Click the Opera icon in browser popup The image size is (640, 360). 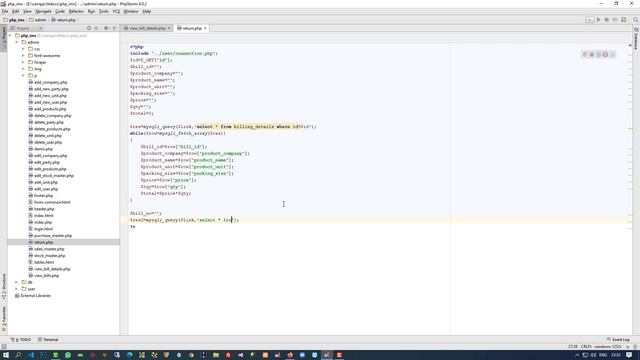coord(605,54)
